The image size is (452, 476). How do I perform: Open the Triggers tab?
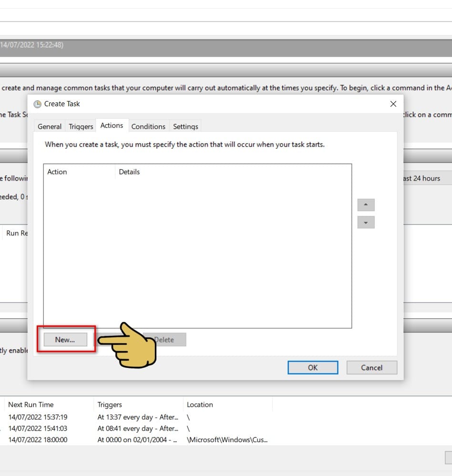coord(81,126)
